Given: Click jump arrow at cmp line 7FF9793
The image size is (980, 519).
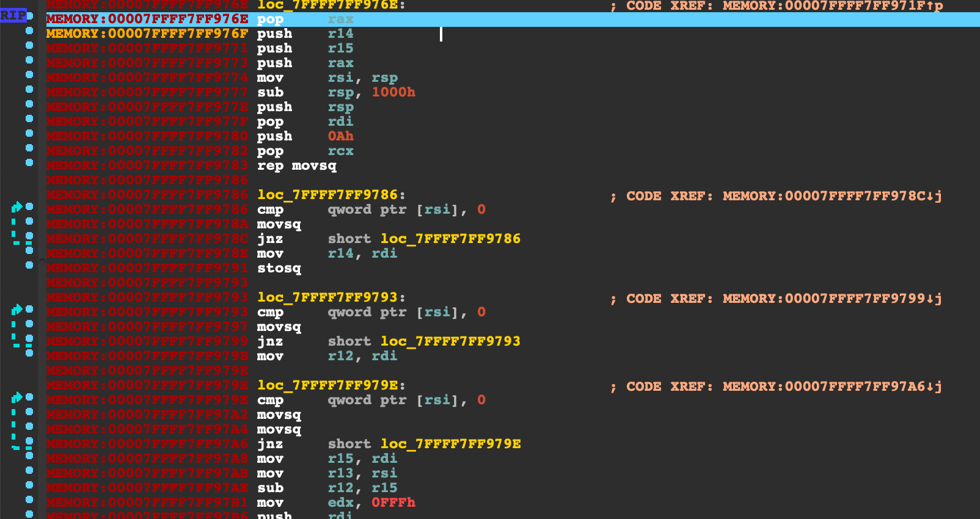Looking at the screenshot, I should point(16,310).
